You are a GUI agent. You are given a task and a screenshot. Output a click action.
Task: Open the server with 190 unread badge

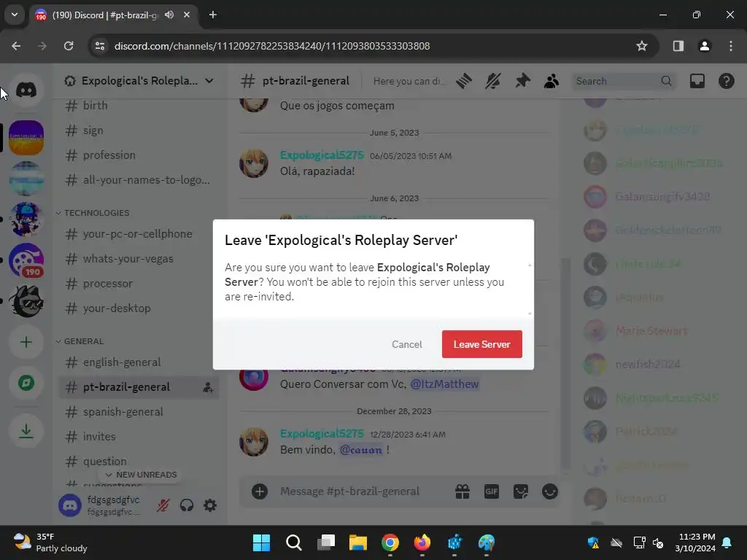(26, 260)
